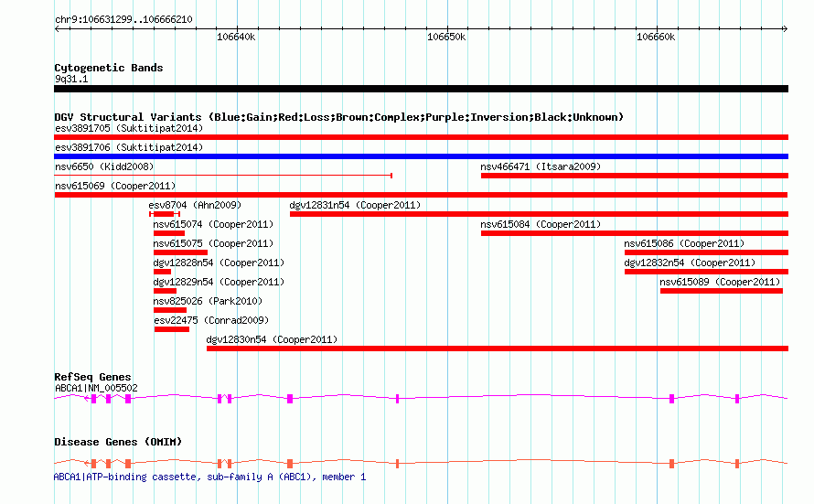Click the esv3891705 (Suktitipat2014) variant label
This screenshot has width=814, height=504.
click(129, 128)
